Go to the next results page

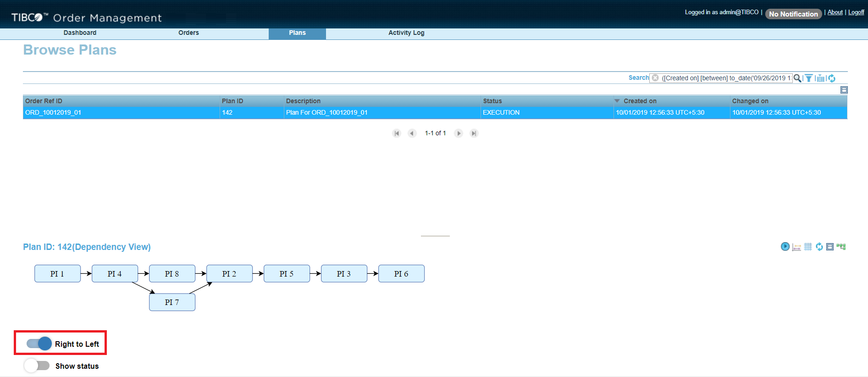pos(459,133)
